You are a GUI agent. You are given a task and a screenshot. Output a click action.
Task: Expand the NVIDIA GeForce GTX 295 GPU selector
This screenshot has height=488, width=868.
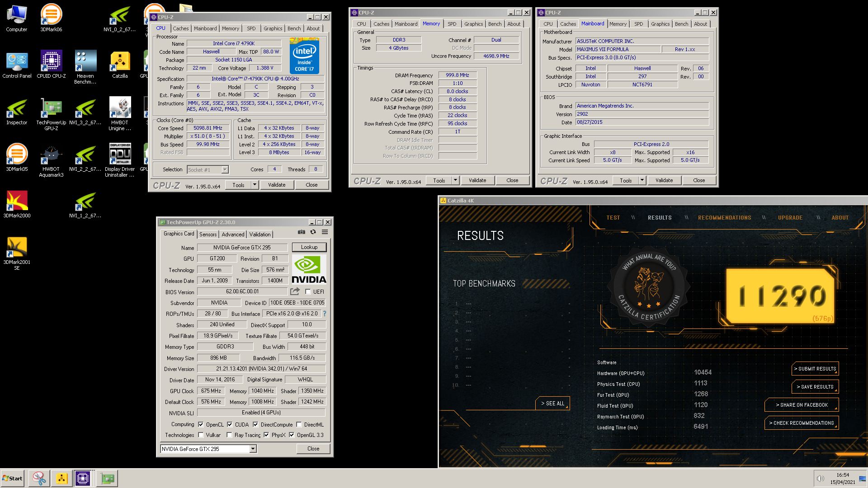(253, 449)
